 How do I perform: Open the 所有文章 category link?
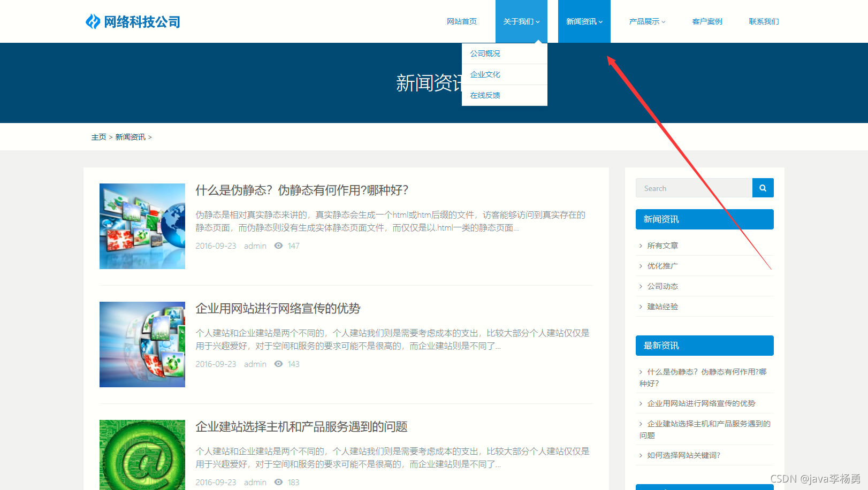[663, 246]
